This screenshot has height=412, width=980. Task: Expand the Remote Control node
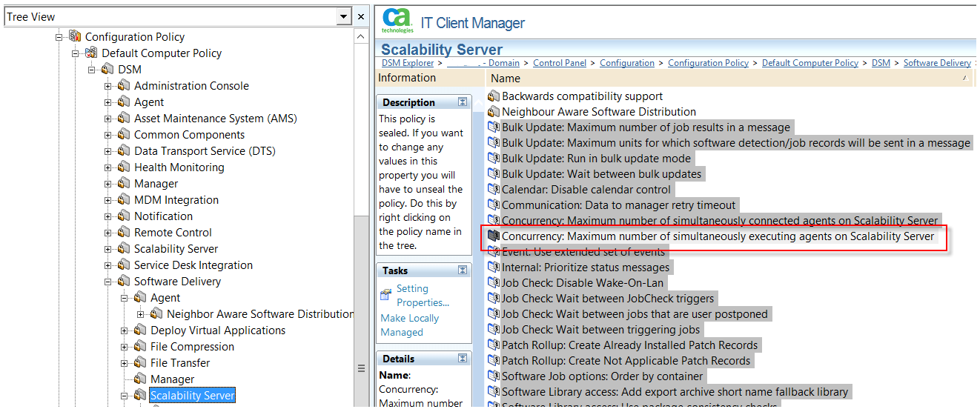tap(107, 233)
